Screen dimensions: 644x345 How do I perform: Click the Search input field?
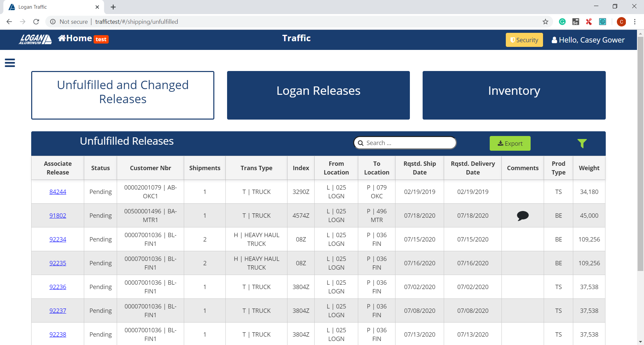[405, 143]
